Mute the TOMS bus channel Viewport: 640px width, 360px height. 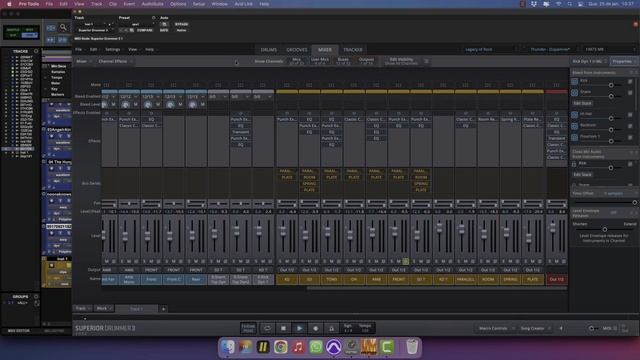(x=331, y=261)
